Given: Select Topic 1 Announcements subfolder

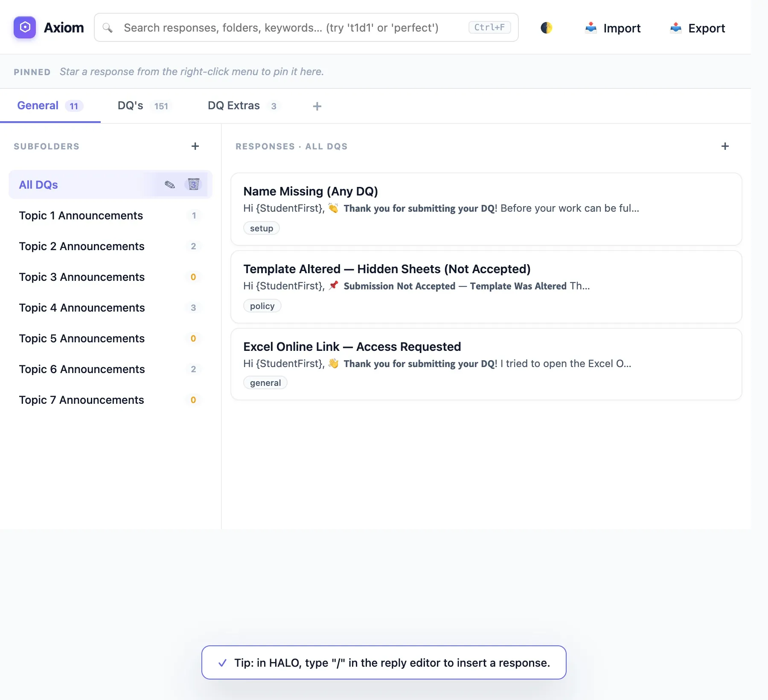Looking at the screenshot, I should pos(111,215).
